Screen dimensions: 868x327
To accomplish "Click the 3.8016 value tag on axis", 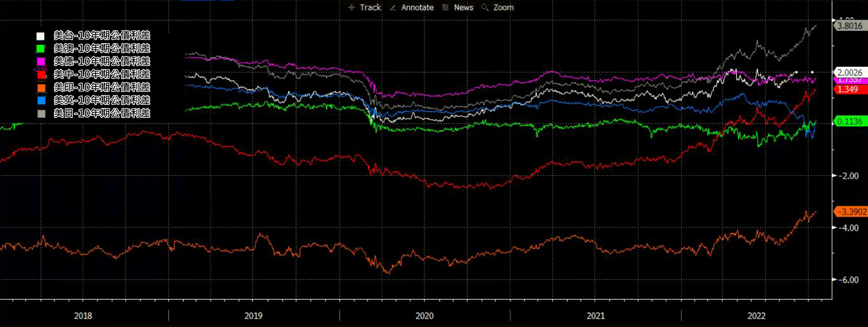I will coord(850,26).
